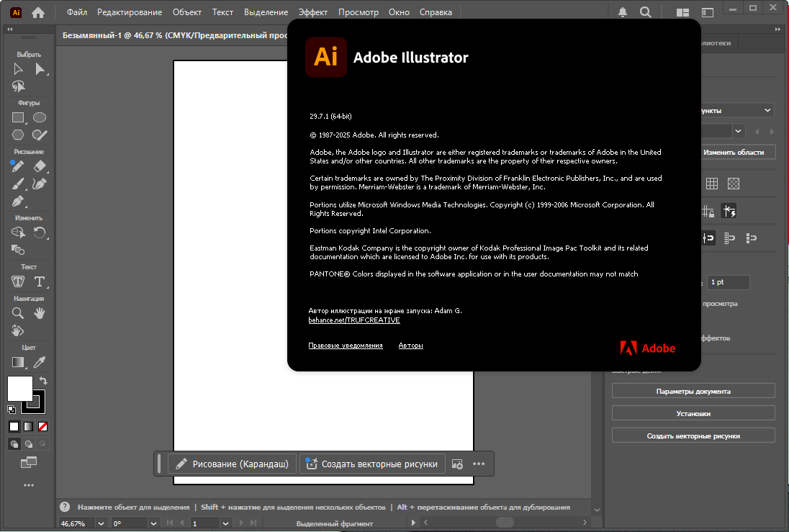This screenshot has width=789, height=532.
Task: Set paint type to None
Action: pyautogui.click(x=43, y=427)
